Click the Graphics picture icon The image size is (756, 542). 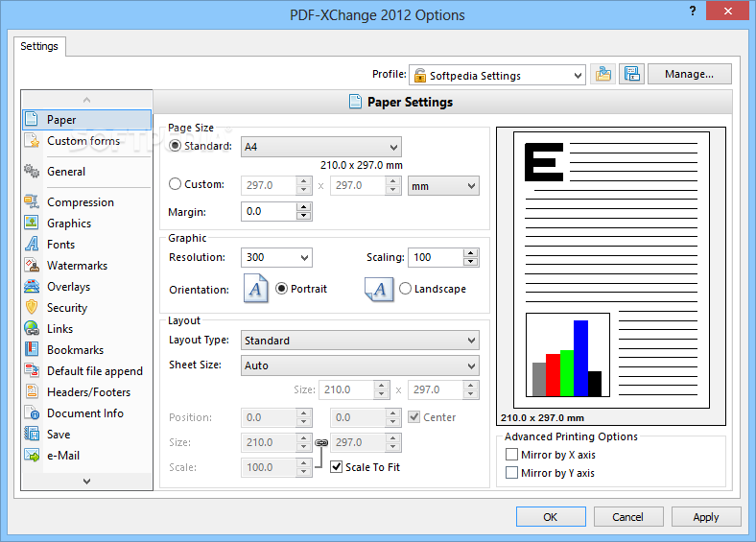(32, 223)
